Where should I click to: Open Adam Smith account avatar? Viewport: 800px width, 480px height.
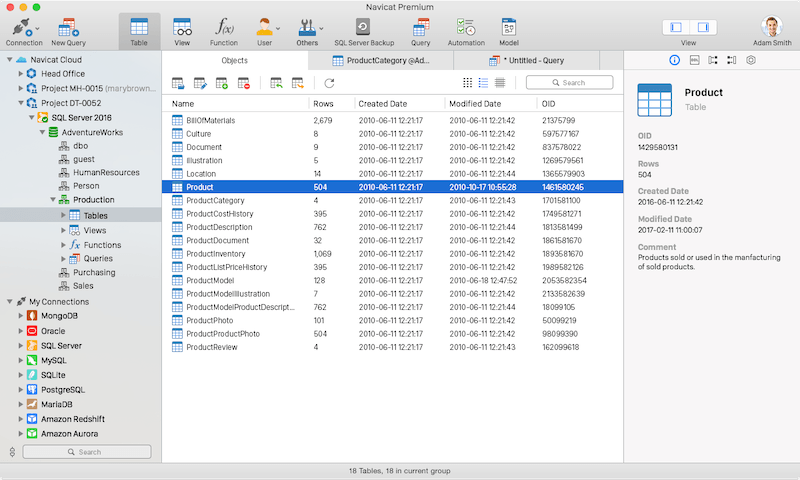(x=772, y=27)
